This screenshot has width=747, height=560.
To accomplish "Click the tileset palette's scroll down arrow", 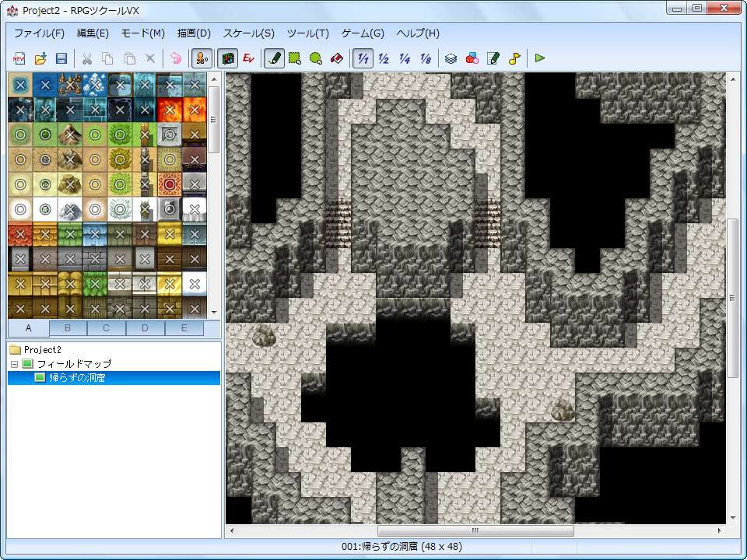I will (214, 312).
